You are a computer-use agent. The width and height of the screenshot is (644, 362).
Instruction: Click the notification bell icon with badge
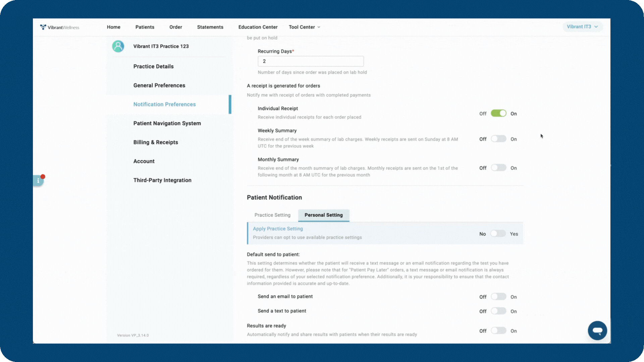(x=38, y=180)
